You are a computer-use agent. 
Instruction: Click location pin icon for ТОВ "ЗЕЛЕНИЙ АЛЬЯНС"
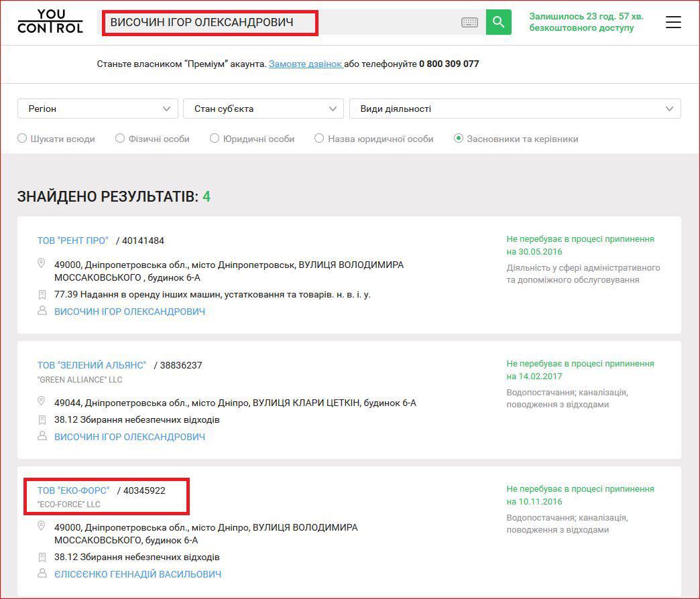(41, 401)
